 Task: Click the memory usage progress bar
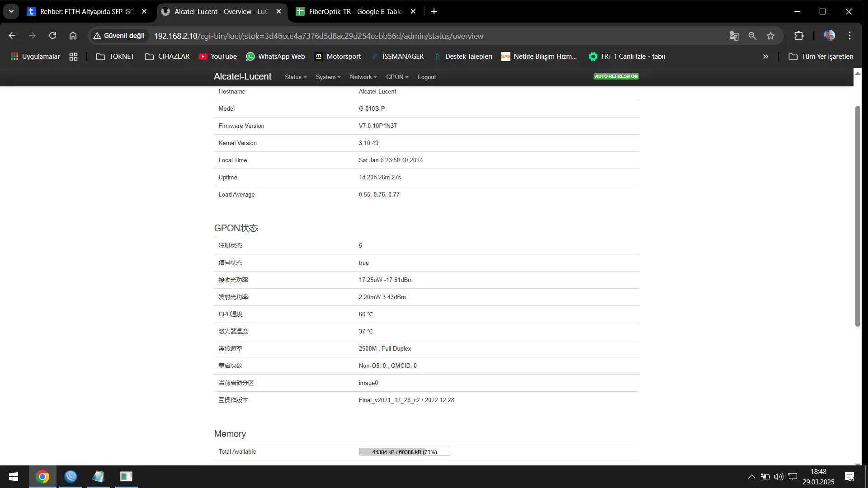click(405, 452)
